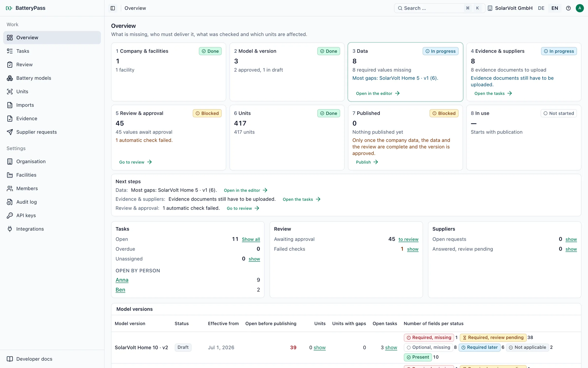Click the SolarVolt Home 10 · v2 row name
The image size is (588, 368).
point(141,347)
